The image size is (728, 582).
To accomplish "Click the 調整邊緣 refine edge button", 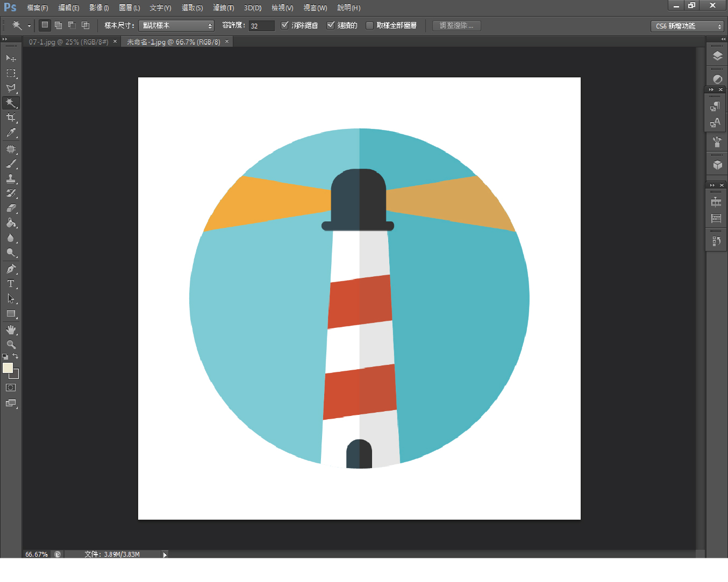I will (456, 26).
